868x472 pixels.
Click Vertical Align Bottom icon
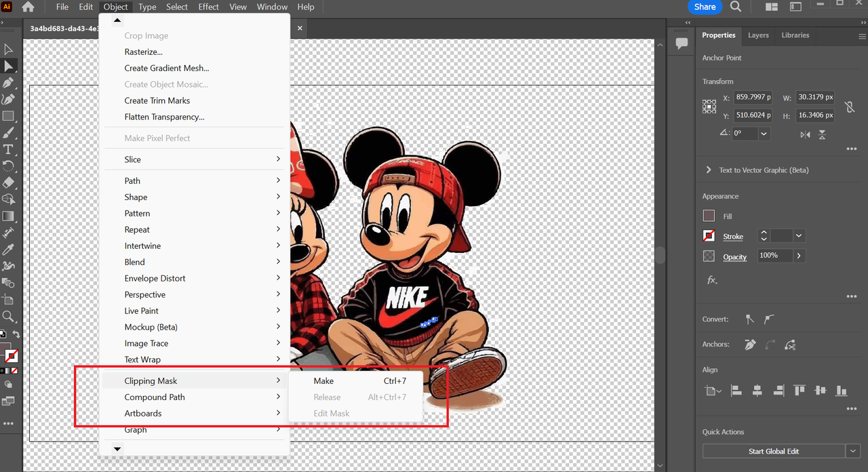(x=842, y=391)
